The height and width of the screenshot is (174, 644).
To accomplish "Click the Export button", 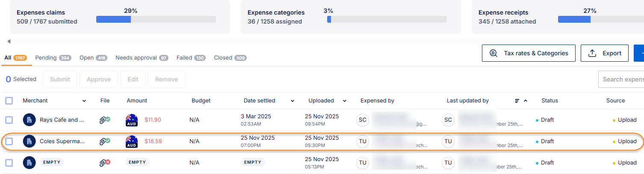I will click(605, 53).
